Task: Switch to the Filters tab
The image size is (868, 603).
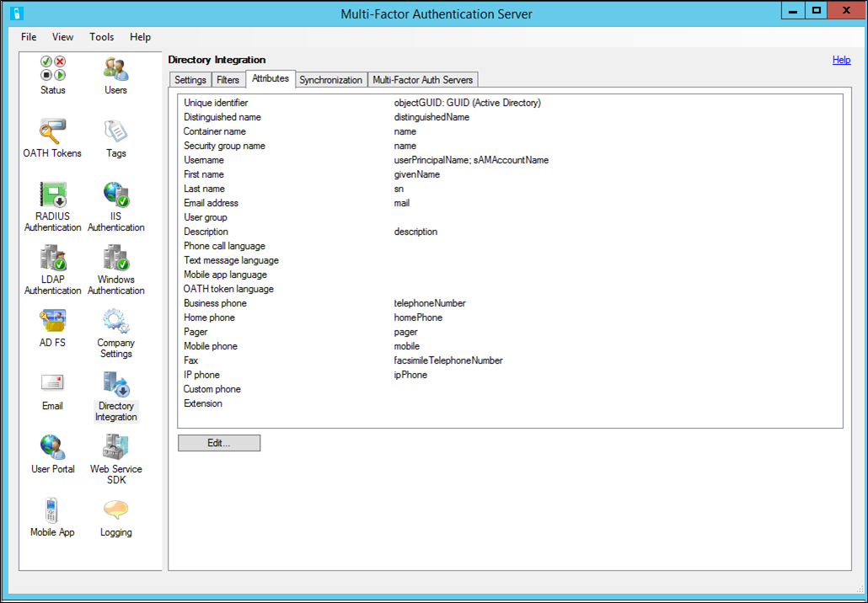Action: pyautogui.click(x=228, y=78)
